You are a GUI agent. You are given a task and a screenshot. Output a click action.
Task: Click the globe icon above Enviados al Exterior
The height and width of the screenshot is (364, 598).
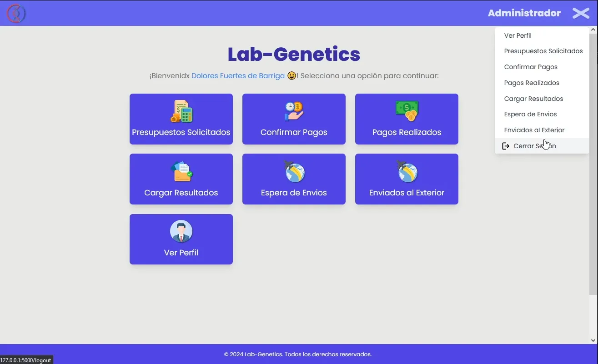click(407, 171)
